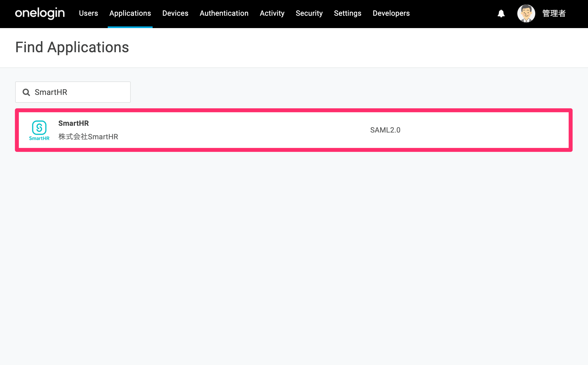The image size is (588, 365).
Task: Click the 株式会社SmartHR vendor text
Action: (88, 137)
